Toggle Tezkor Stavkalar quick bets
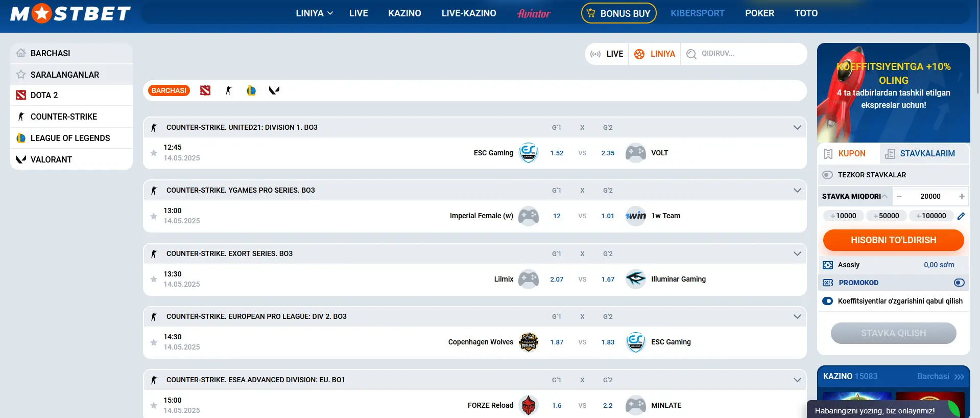 [x=828, y=175]
